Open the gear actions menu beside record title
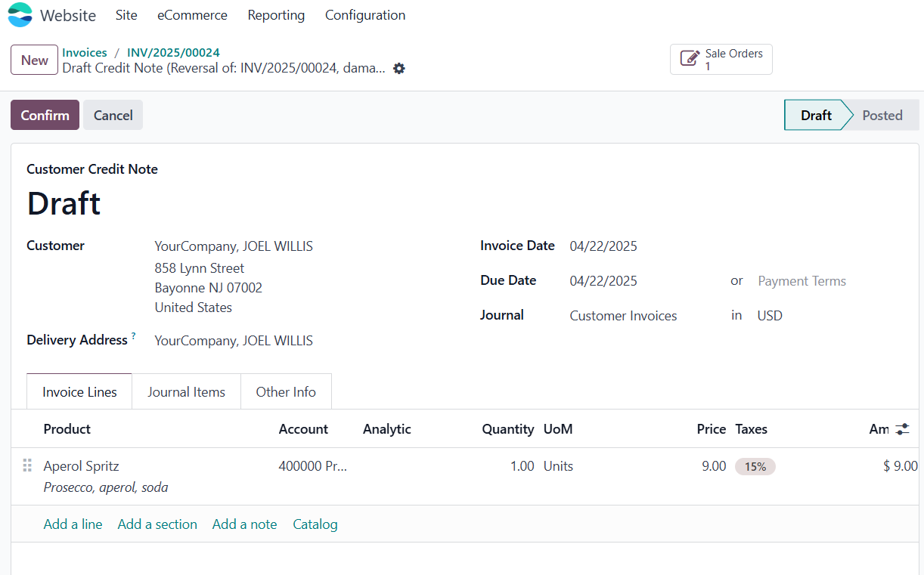 point(399,69)
